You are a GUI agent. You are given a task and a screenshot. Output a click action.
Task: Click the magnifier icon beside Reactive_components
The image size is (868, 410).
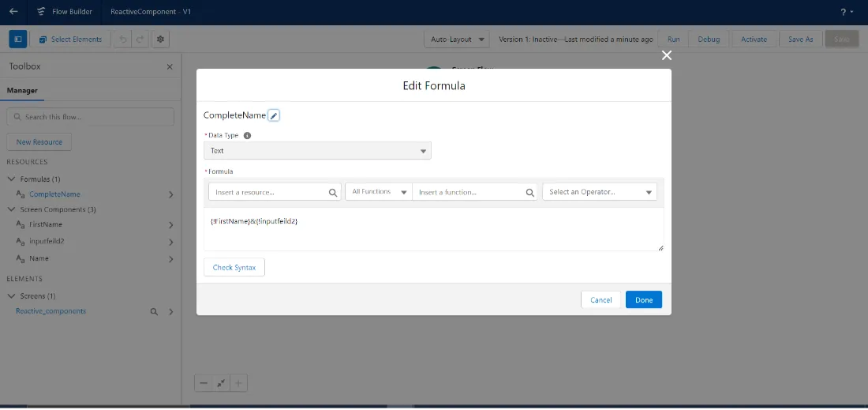(x=155, y=312)
